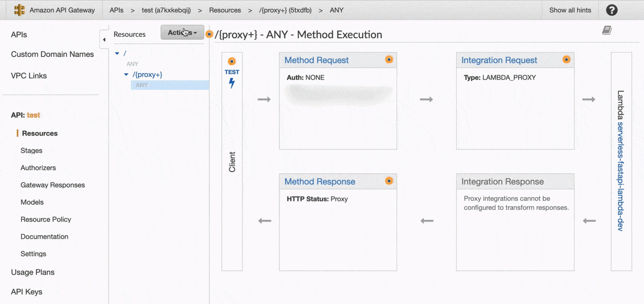Go to Gateway Responses
This screenshot has width=644, height=304.
pos(53,185)
